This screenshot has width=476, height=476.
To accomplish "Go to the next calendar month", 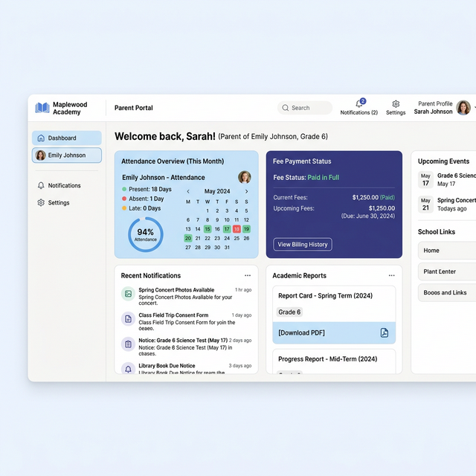I will point(246,192).
